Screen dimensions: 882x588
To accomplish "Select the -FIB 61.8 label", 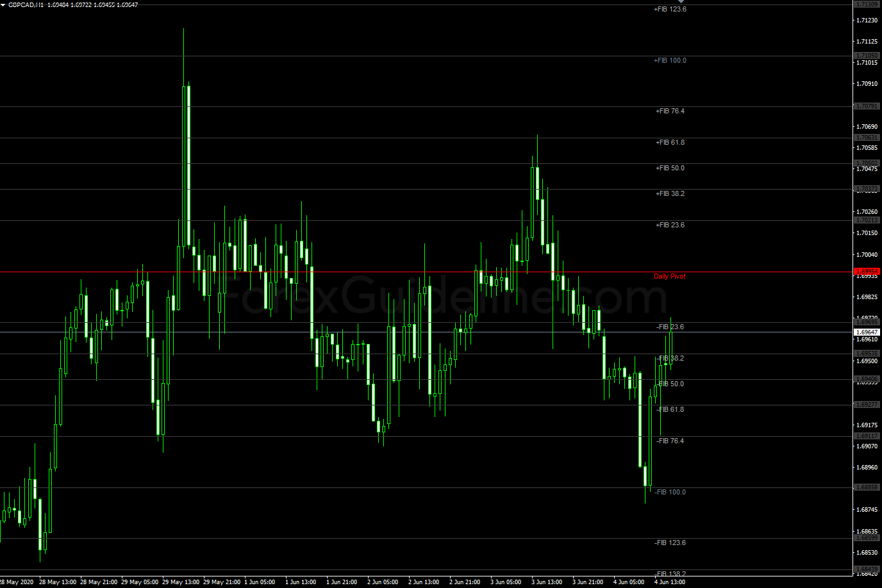I will click(x=670, y=410).
